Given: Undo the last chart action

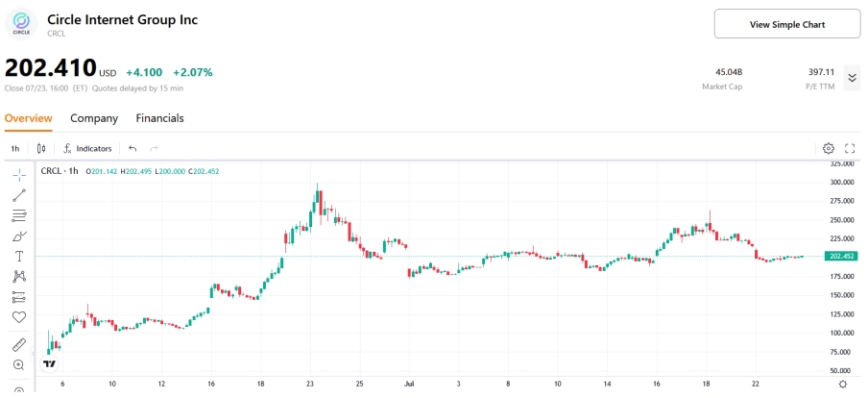Looking at the screenshot, I should [x=133, y=148].
